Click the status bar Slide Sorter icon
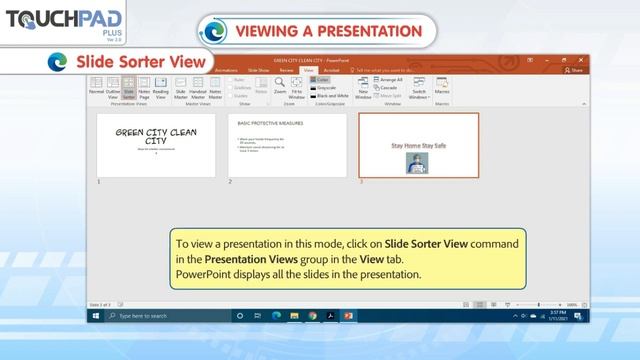 [x=480, y=305]
